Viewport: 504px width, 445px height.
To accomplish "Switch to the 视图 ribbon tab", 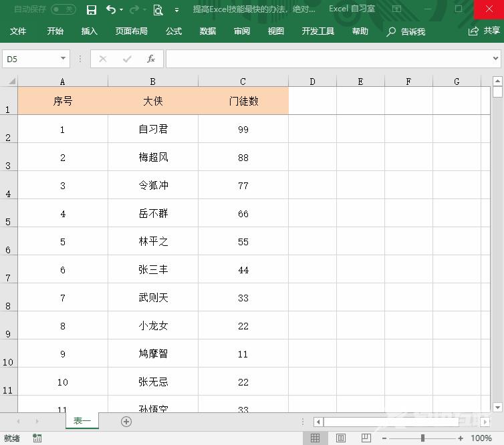I will click(276, 31).
